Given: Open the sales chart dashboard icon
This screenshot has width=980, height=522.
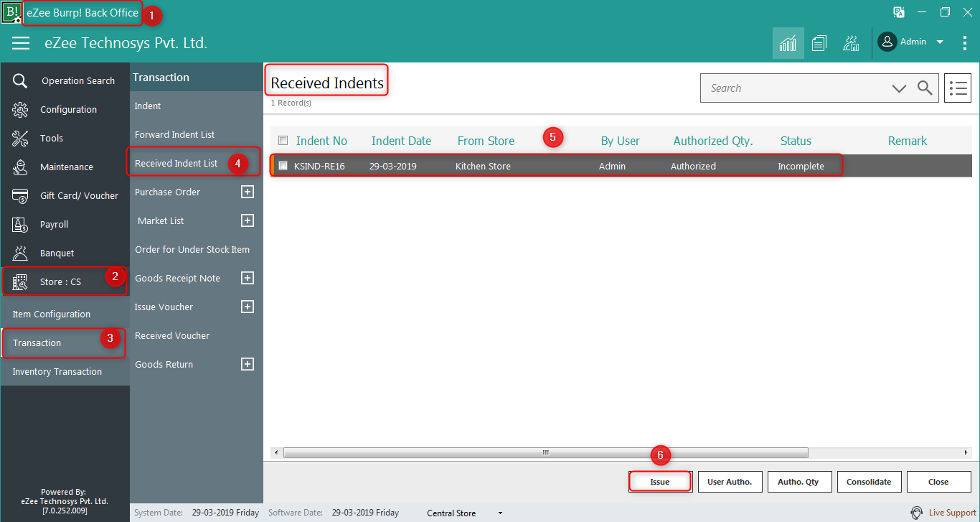Looking at the screenshot, I should click(x=788, y=43).
